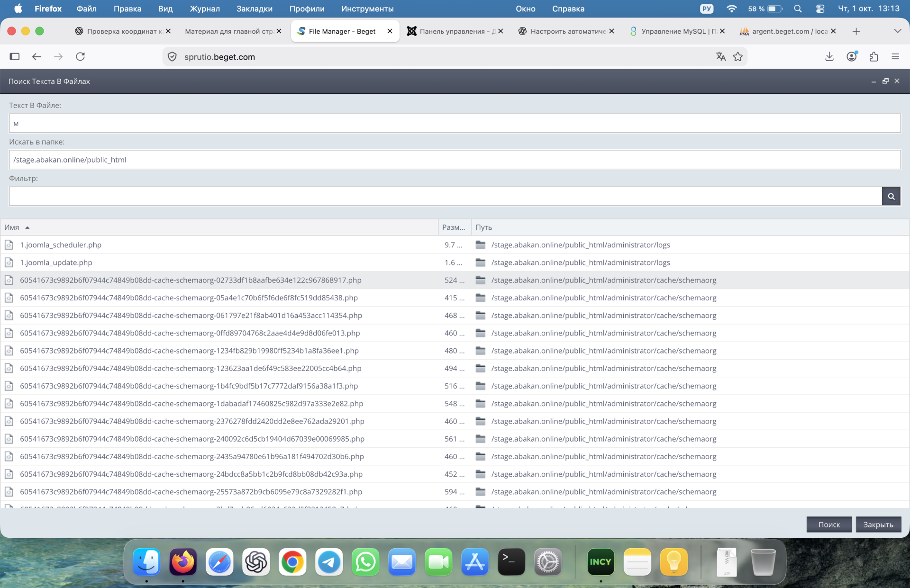Sort by the Путь column header

[x=484, y=227]
